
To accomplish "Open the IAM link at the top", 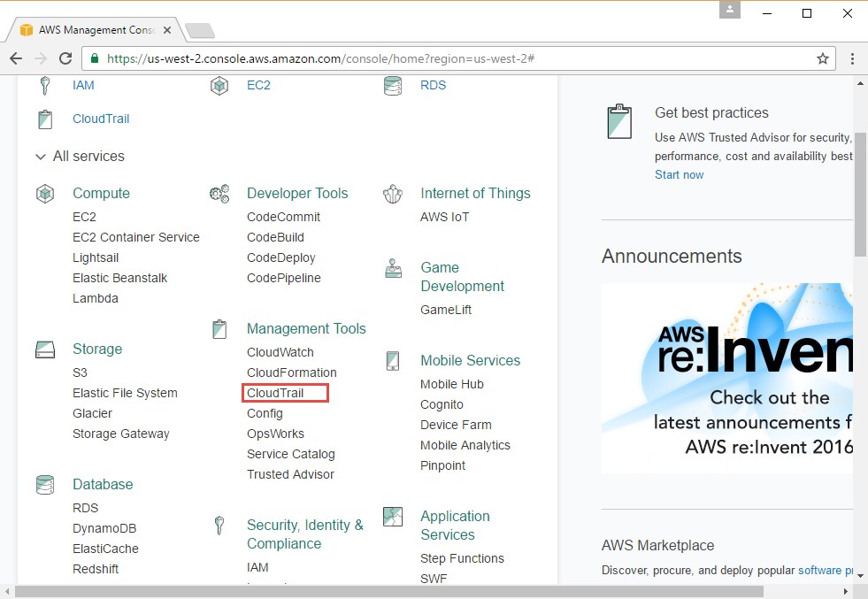I will [x=83, y=85].
